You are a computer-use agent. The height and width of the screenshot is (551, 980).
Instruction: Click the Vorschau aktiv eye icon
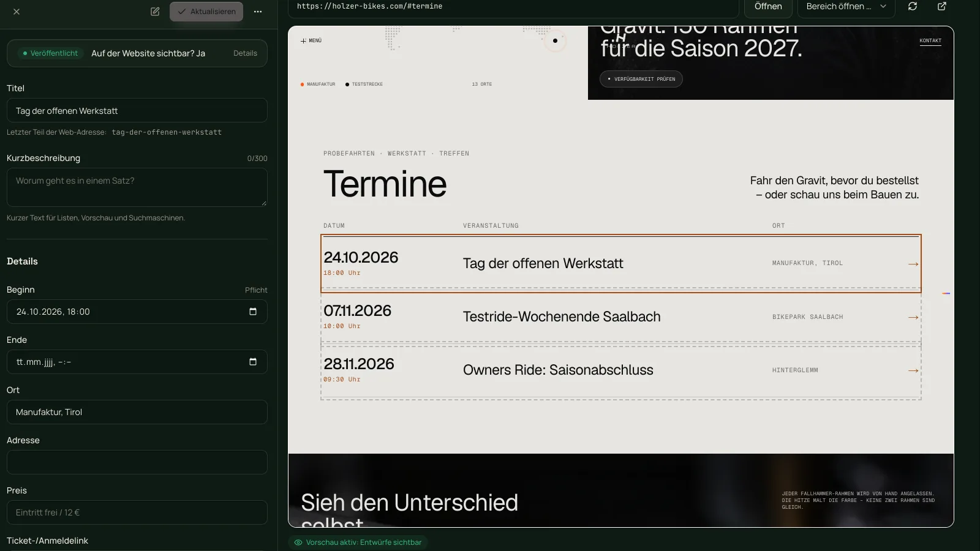(298, 542)
